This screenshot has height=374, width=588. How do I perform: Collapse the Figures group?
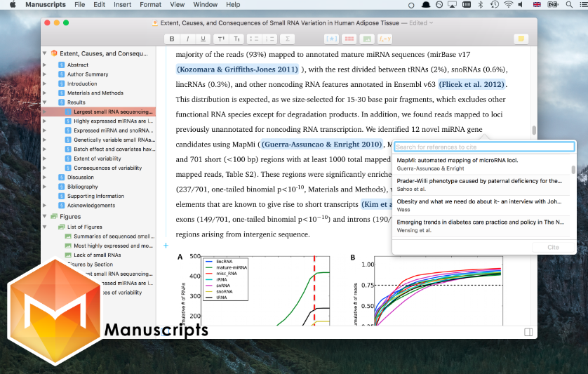(45, 216)
